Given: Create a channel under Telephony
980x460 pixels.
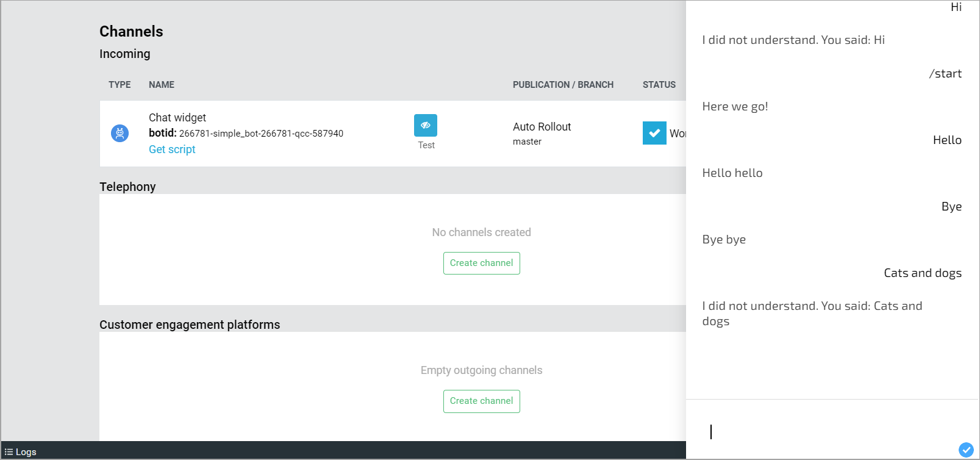Looking at the screenshot, I should click(x=481, y=263).
